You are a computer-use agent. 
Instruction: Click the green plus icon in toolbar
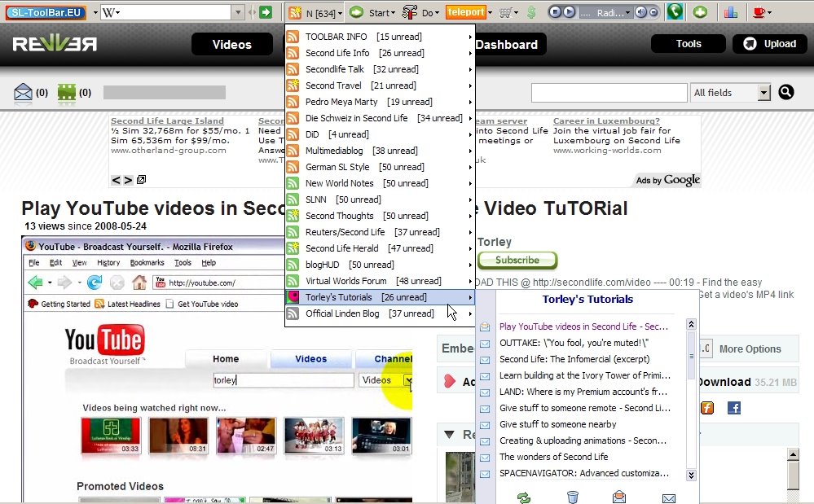(x=700, y=12)
